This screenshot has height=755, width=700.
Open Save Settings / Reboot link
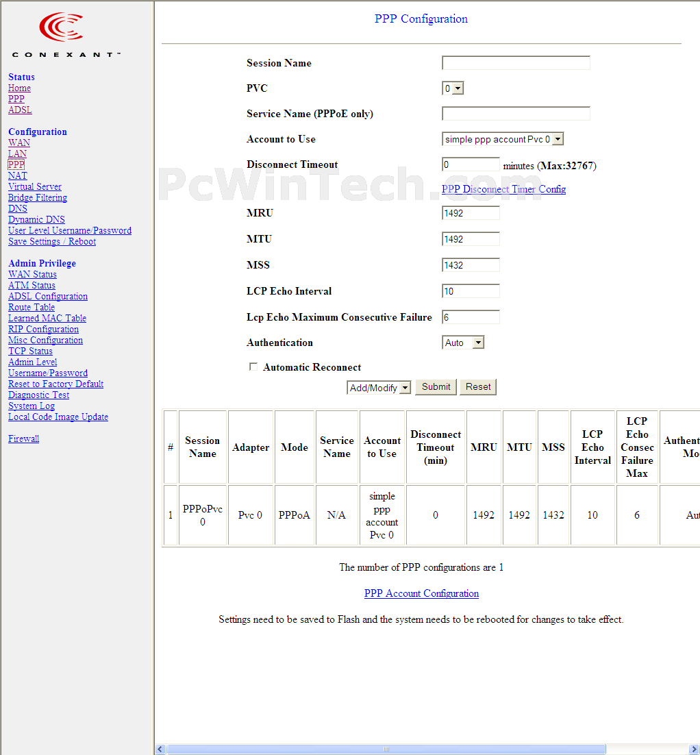(52, 241)
